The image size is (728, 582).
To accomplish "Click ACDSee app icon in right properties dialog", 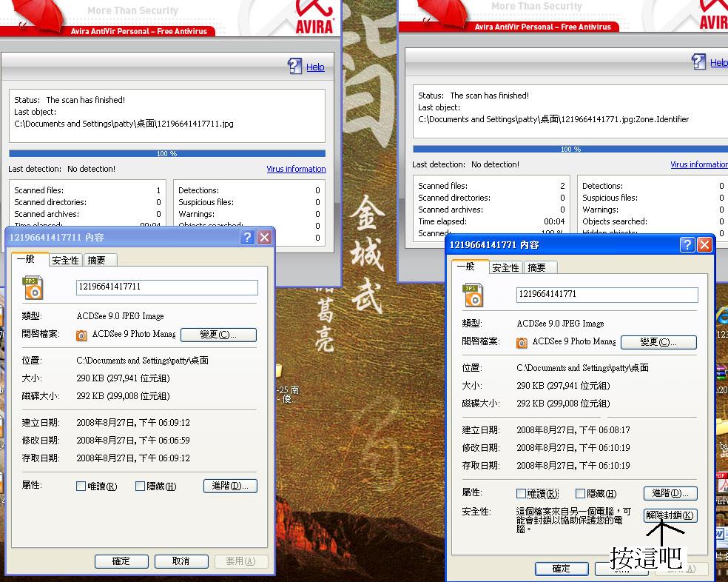I will (522, 343).
